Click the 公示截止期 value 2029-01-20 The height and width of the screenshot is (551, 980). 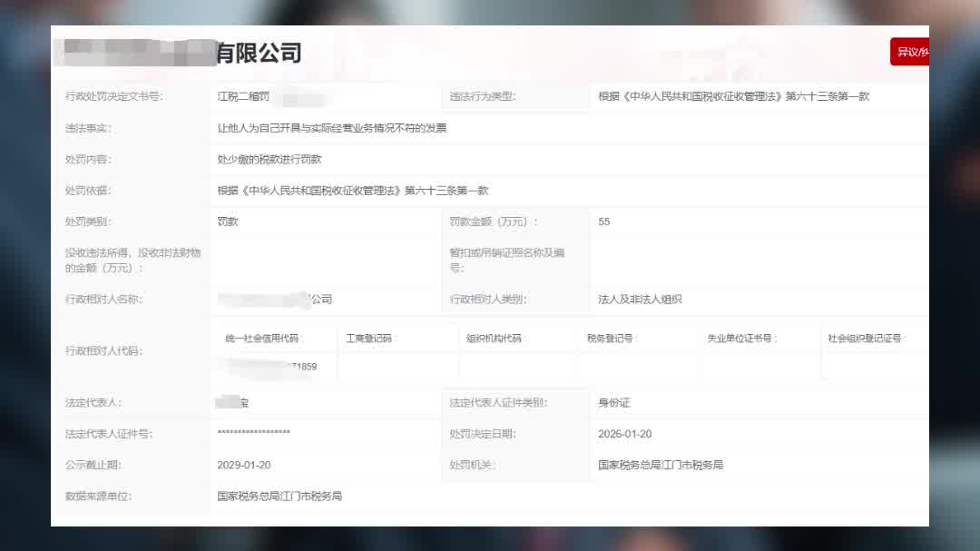(x=243, y=465)
